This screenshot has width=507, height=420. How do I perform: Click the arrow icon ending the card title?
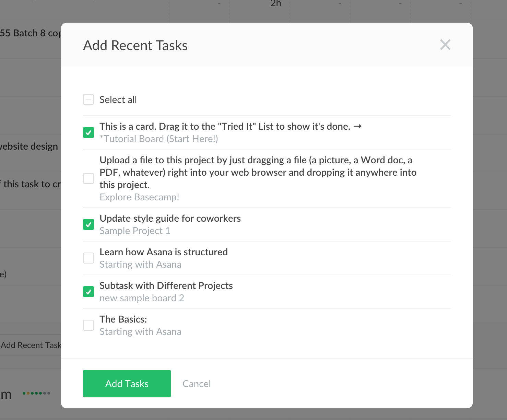tap(357, 127)
